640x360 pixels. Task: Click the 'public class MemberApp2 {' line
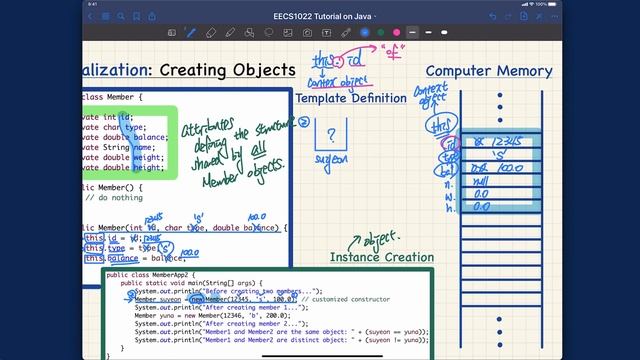[151, 275]
